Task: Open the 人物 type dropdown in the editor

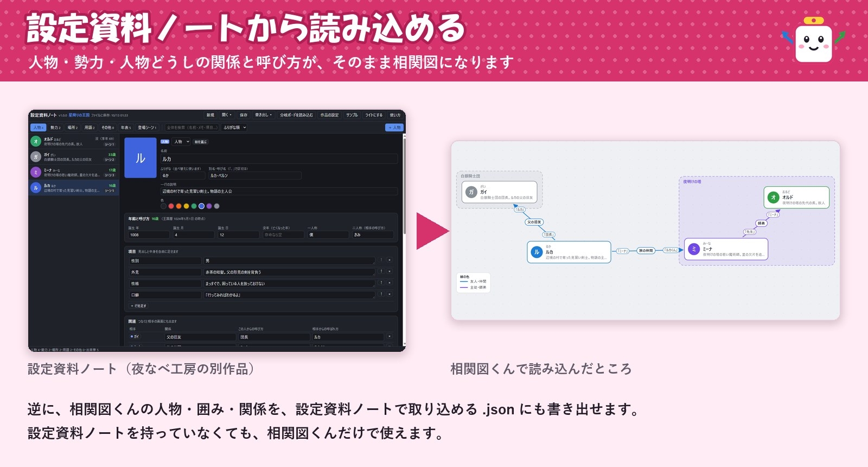Action: (x=182, y=142)
